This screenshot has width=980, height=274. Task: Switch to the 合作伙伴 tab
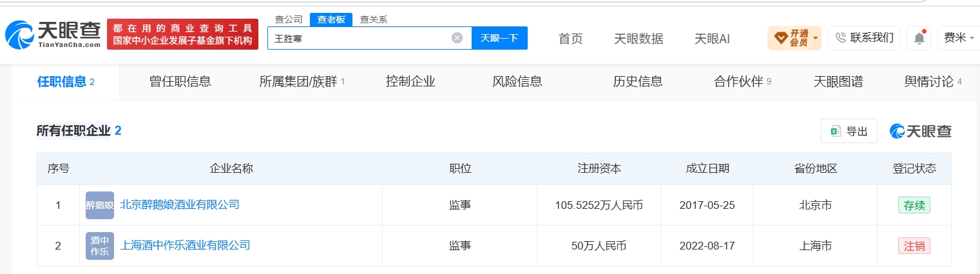click(x=743, y=82)
